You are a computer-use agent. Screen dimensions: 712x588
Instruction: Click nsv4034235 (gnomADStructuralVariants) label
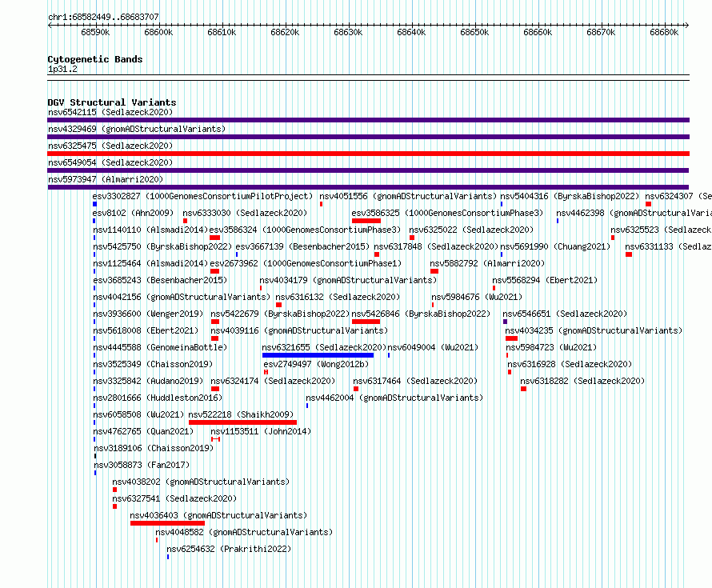click(594, 330)
